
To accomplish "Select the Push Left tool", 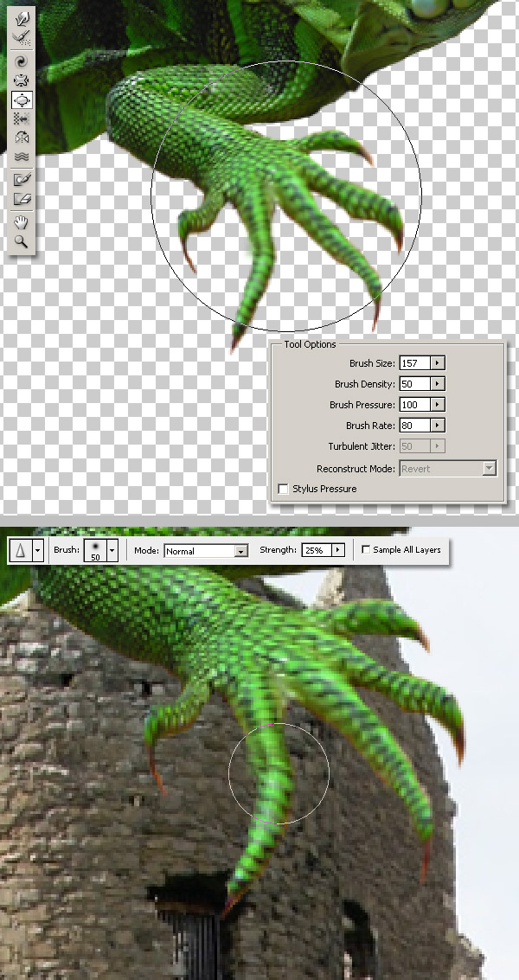I will tap(22, 118).
